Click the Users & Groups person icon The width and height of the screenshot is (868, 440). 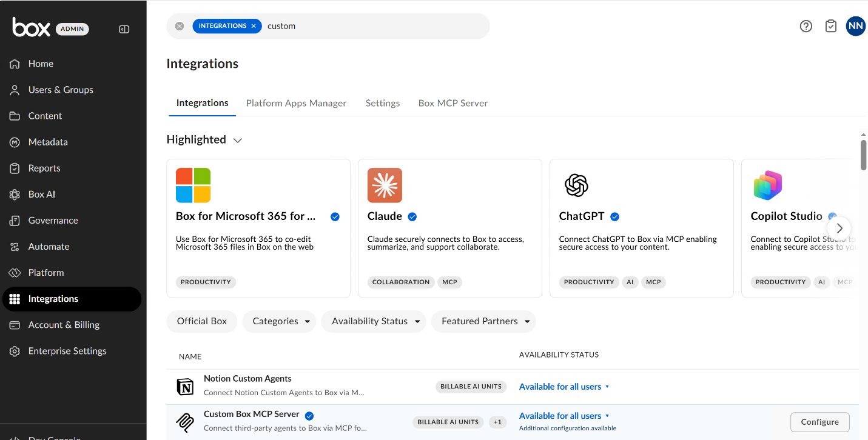tap(15, 90)
